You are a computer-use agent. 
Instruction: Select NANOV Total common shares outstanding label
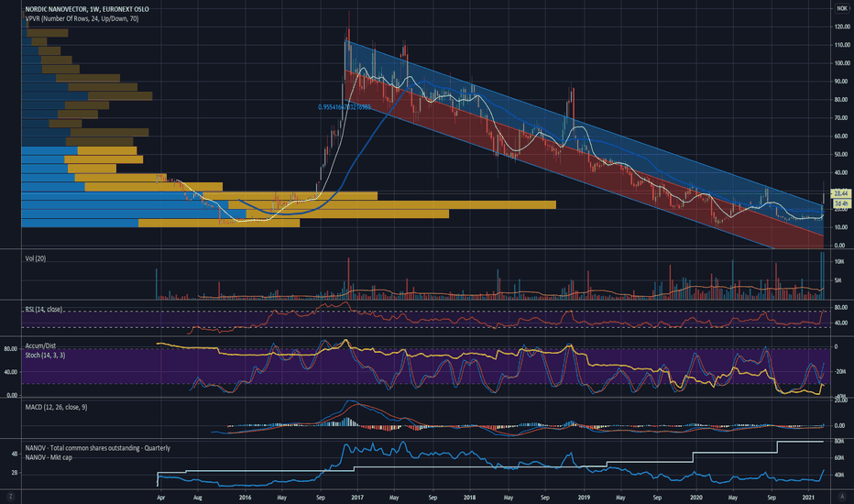point(97,448)
